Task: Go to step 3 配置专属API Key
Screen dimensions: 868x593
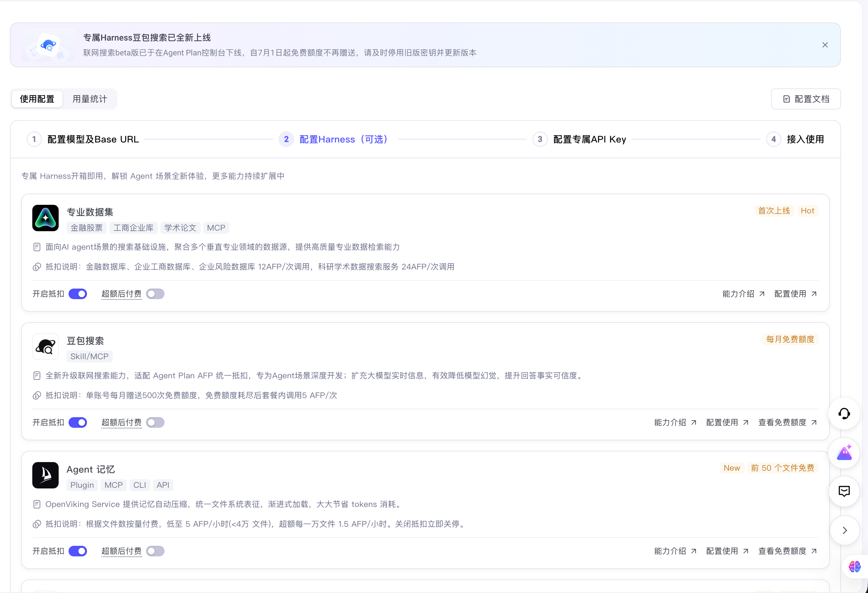Action: click(x=579, y=139)
